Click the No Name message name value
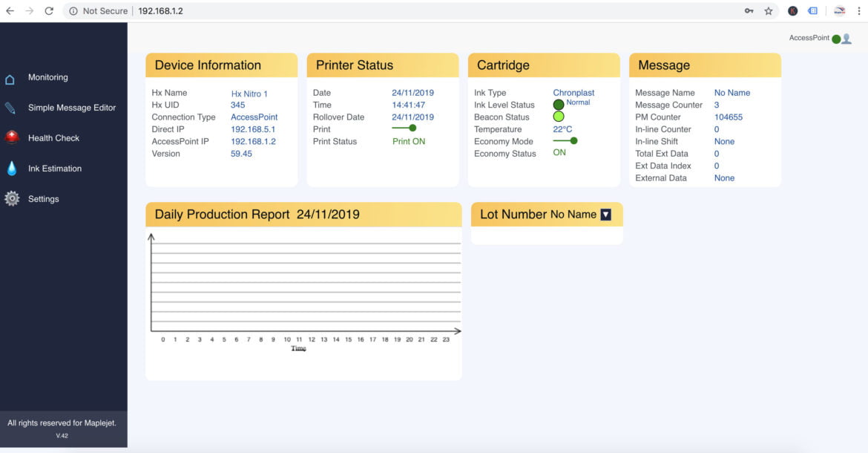The height and width of the screenshot is (453, 868). (x=731, y=93)
